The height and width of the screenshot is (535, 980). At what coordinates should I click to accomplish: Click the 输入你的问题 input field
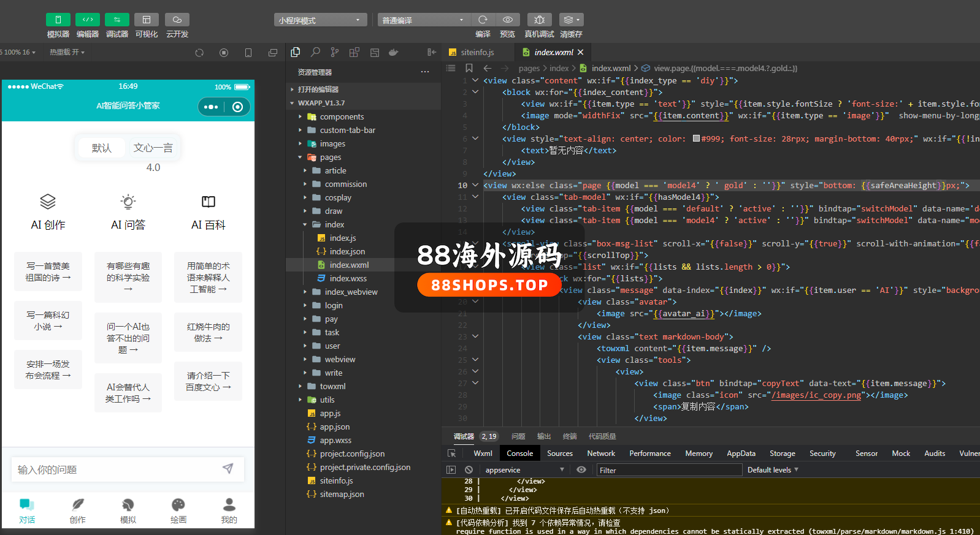click(x=117, y=469)
